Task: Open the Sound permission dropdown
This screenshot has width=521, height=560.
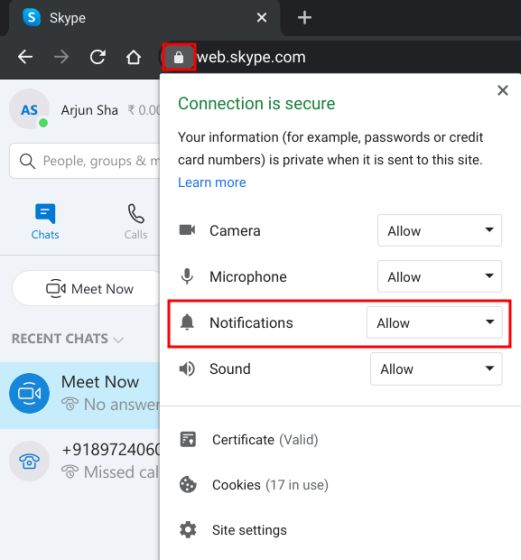Action: tap(436, 369)
